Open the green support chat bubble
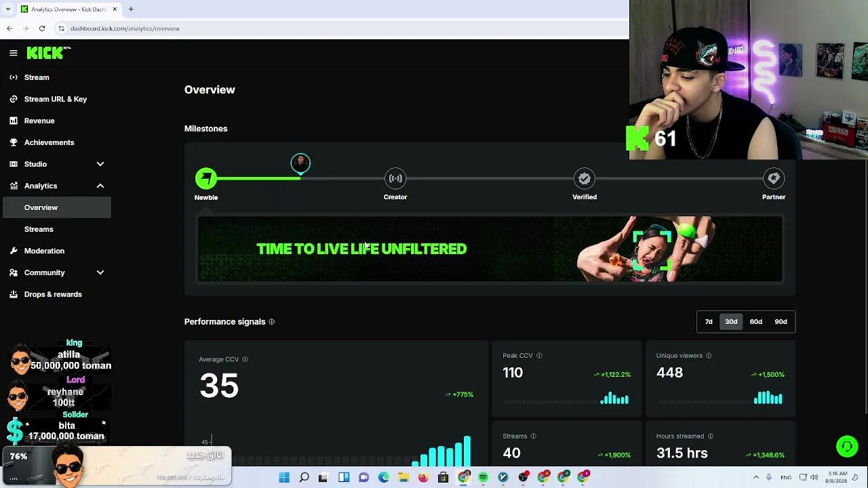The width and height of the screenshot is (868, 488). click(847, 446)
